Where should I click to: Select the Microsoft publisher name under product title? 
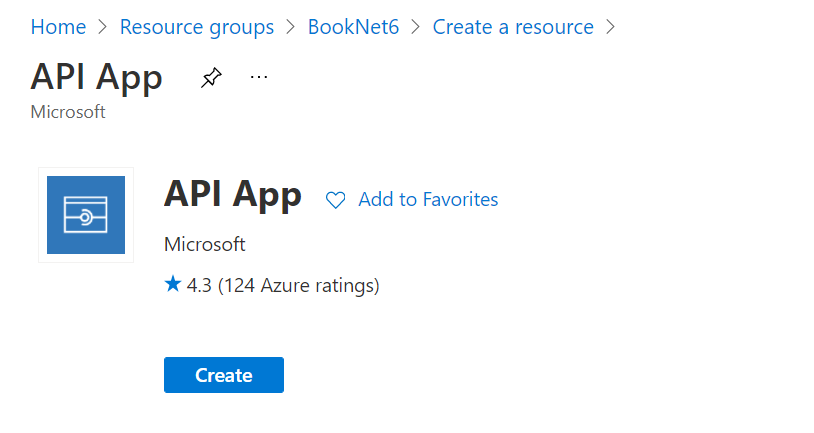pyautogui.click(x=205, y=244)
